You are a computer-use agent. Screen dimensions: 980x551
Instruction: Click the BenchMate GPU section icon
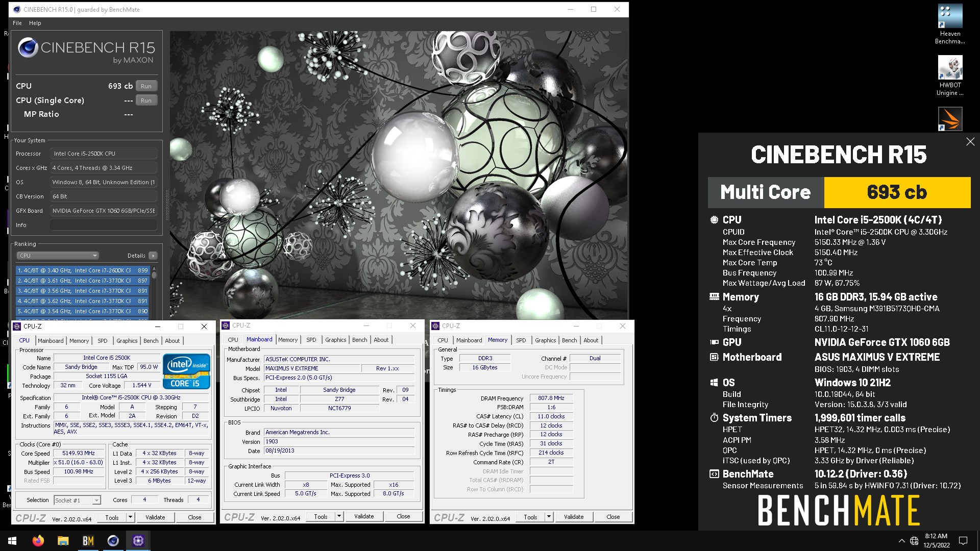(x=714, y=342)
